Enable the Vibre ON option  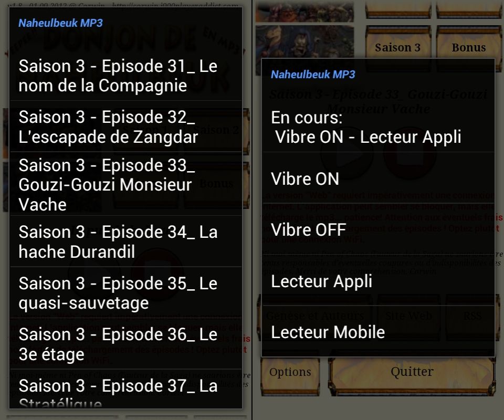point(378,178)
